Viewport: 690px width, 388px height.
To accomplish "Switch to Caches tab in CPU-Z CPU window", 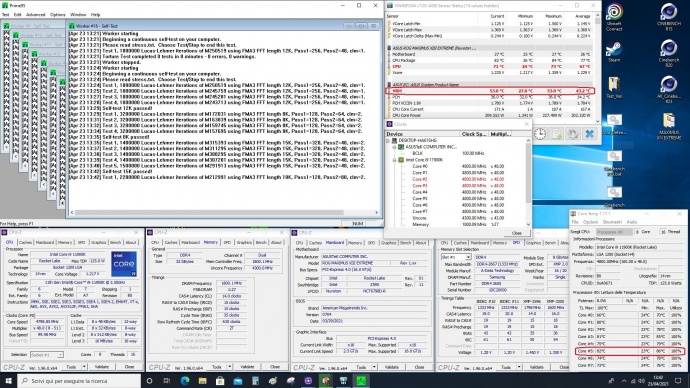I will click(x=26, y=242).
